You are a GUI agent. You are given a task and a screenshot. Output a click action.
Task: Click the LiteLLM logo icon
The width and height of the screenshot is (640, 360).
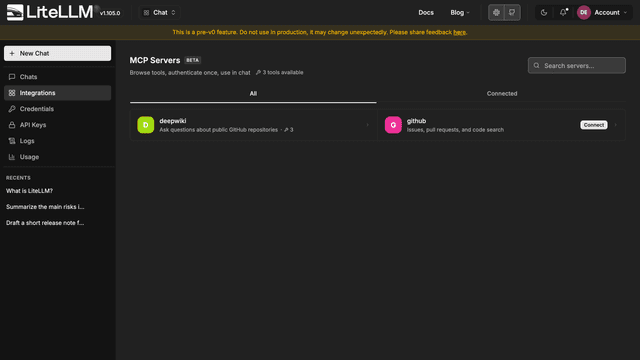point(15,12)
